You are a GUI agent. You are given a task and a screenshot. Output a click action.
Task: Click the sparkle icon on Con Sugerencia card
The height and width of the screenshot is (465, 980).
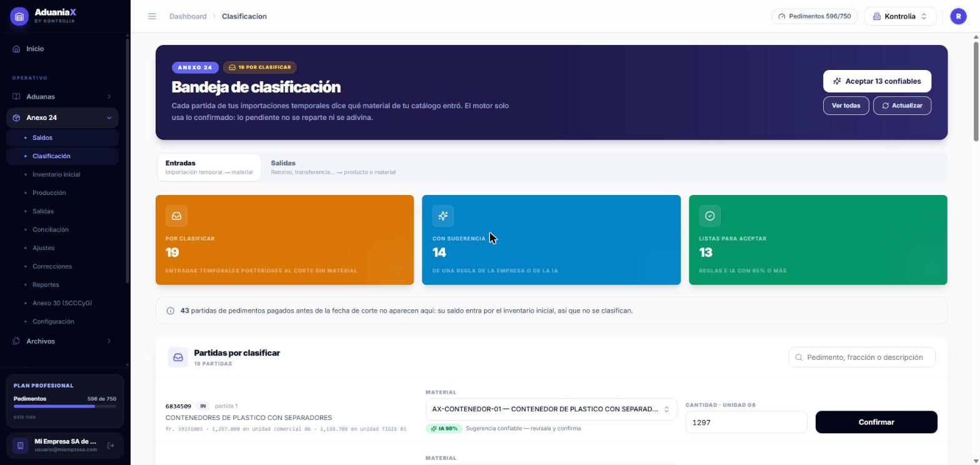pyautogui.click(x=443, y=216)
